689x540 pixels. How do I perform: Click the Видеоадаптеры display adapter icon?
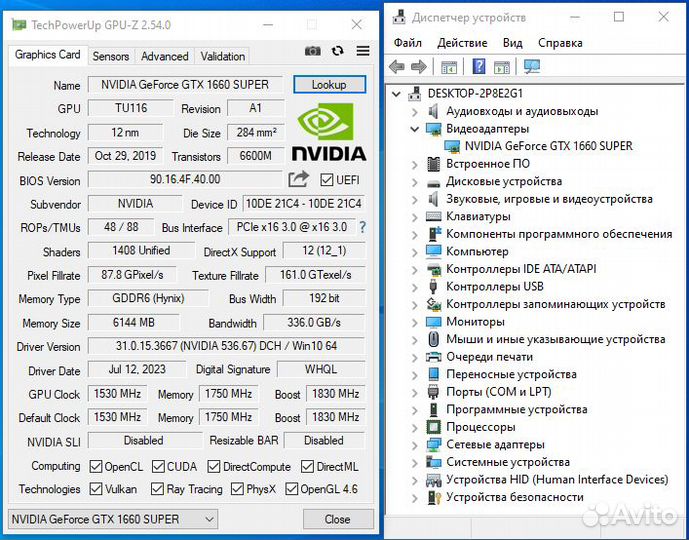pyautogui.click(x=434, y=129)
